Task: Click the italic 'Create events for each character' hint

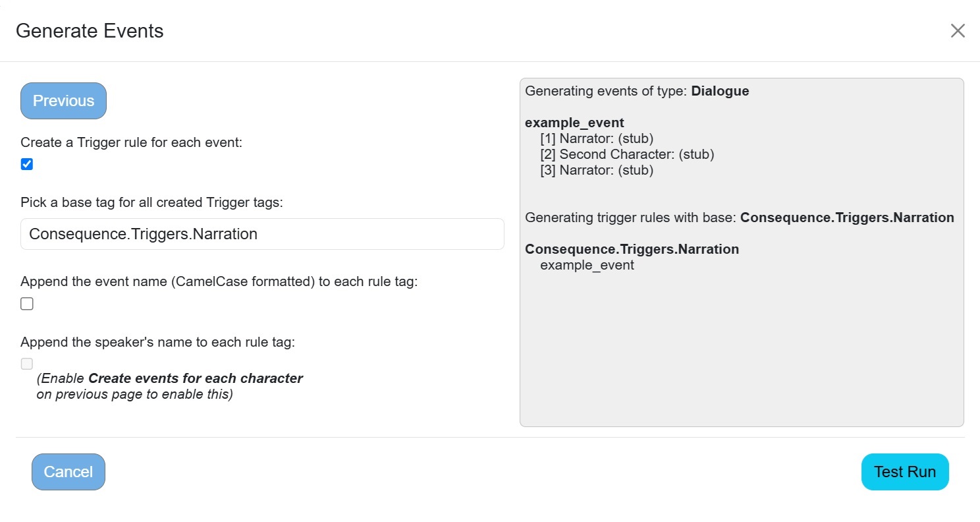Action: coord(196,378)
